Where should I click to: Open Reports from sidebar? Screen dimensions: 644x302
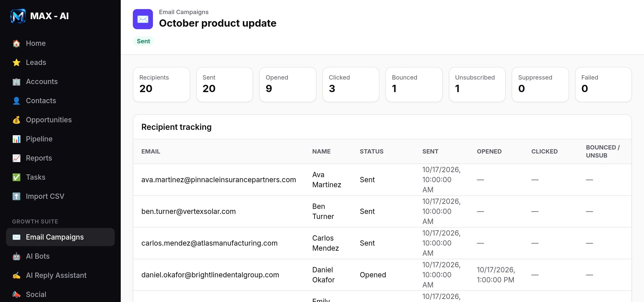(x=60, y=158)
